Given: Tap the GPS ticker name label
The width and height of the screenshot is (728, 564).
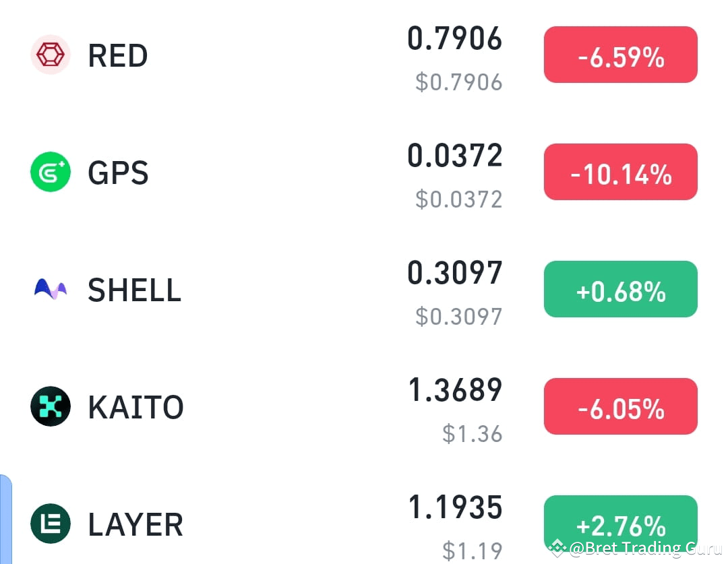Looking at the screenshot, I should coord(117,172).
